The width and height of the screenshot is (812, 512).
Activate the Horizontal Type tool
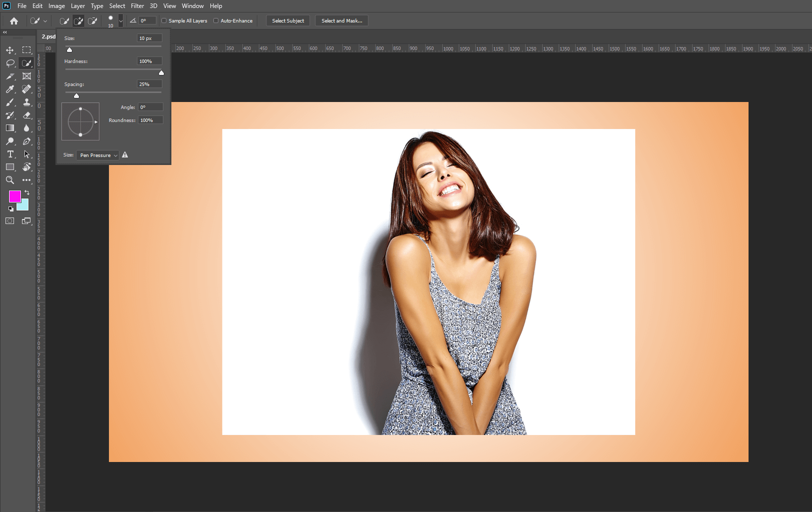click(10, 154)
